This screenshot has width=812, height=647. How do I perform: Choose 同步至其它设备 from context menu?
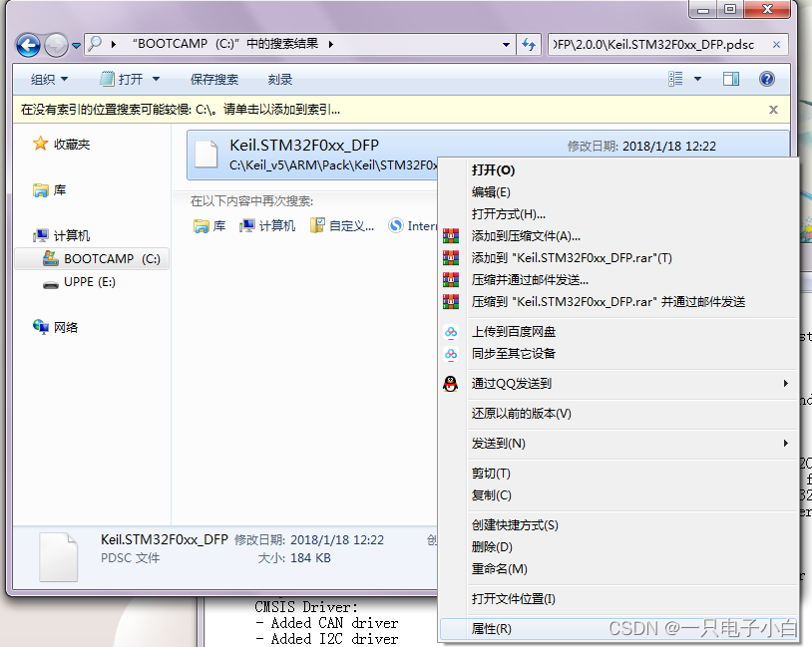click(616, 354)
